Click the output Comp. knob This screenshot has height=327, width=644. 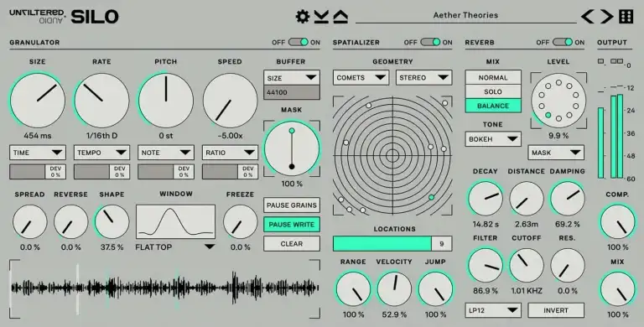pyautogui.click(x=618, y=222)
